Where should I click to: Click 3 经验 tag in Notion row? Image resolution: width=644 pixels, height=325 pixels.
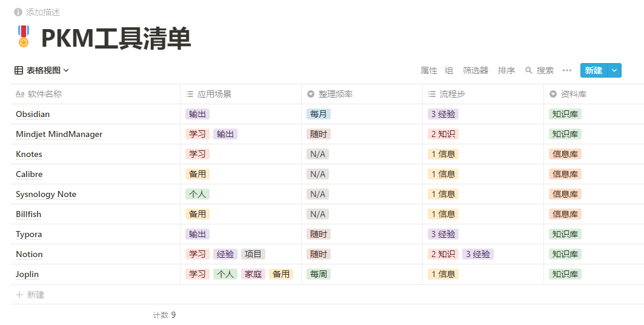click(478, 254)
